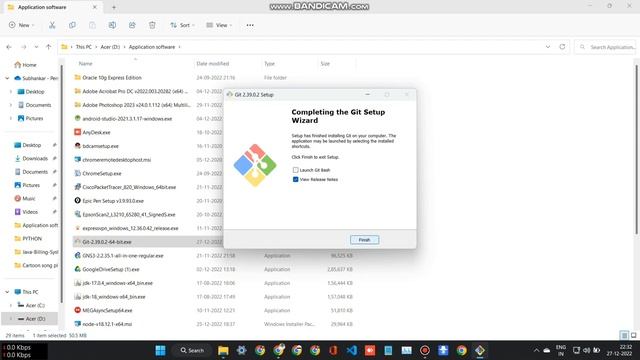Image resolution: width=640 pixels, height=360 pixels.
Task: Go up one folder level arrow
Action: [49, 47]
